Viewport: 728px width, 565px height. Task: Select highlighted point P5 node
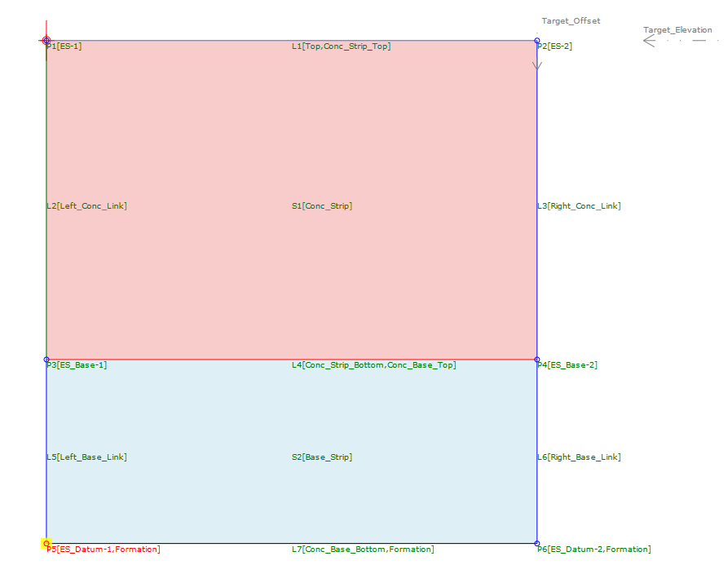click(46, 543)
